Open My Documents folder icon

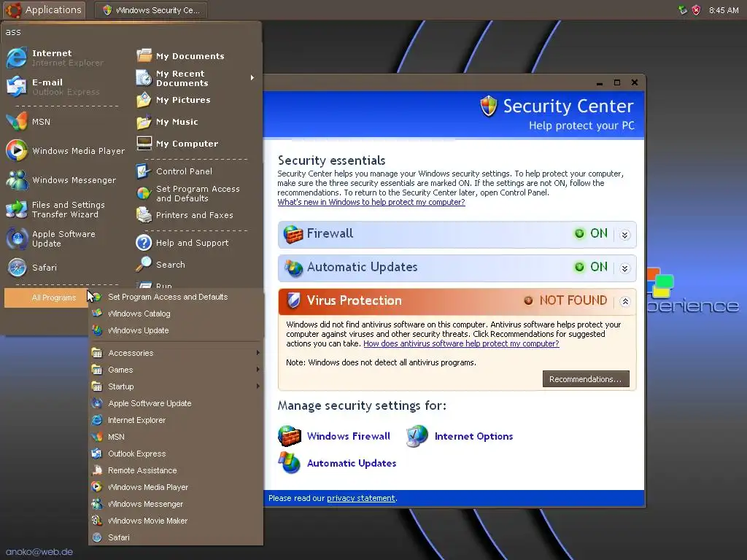click(144, 55)
